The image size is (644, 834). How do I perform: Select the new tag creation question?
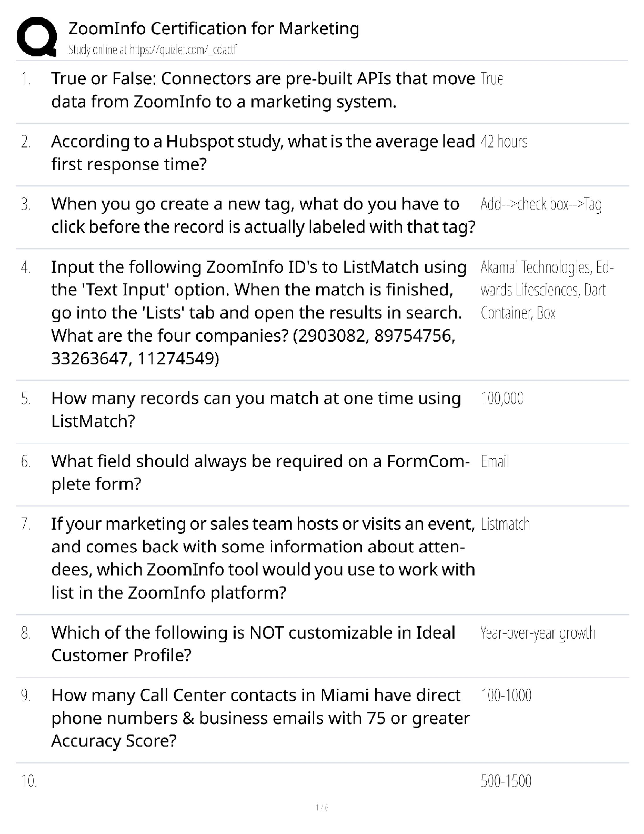point(263,215)
